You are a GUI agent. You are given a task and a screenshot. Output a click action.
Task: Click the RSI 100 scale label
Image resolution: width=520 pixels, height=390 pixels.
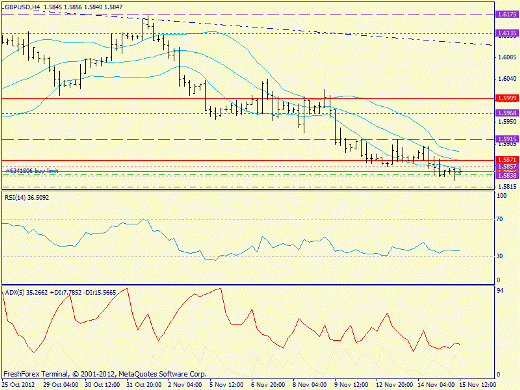502,196
